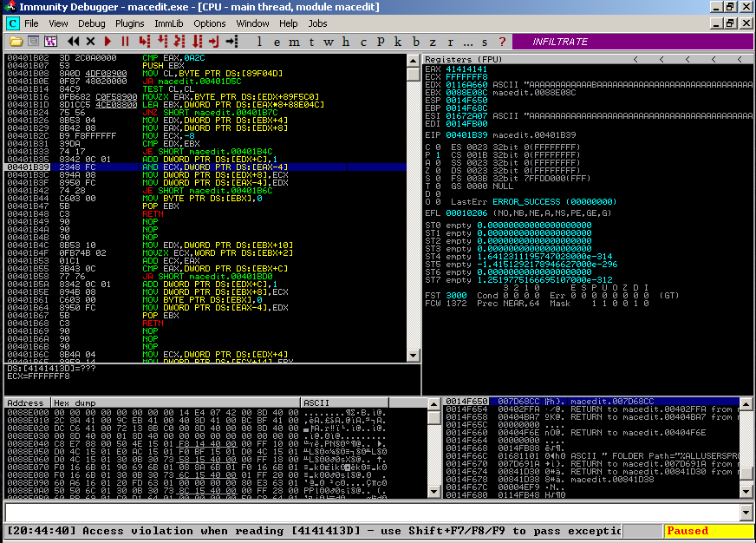Click the yellow Paused status indicator
The width and height of the screenshot is (756, 543).
pos(708,531)
